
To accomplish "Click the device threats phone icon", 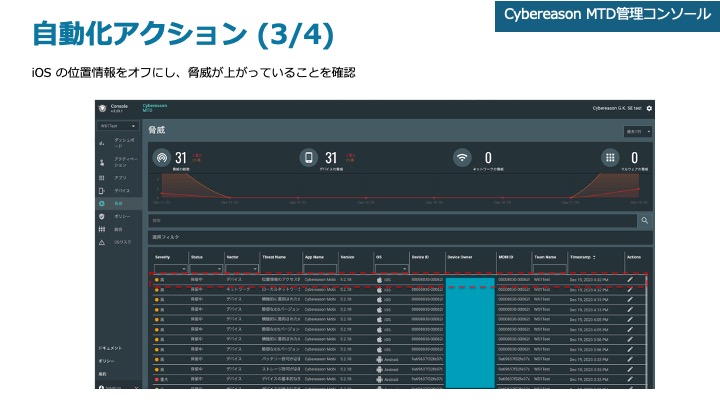I will (x=309, y=158).
